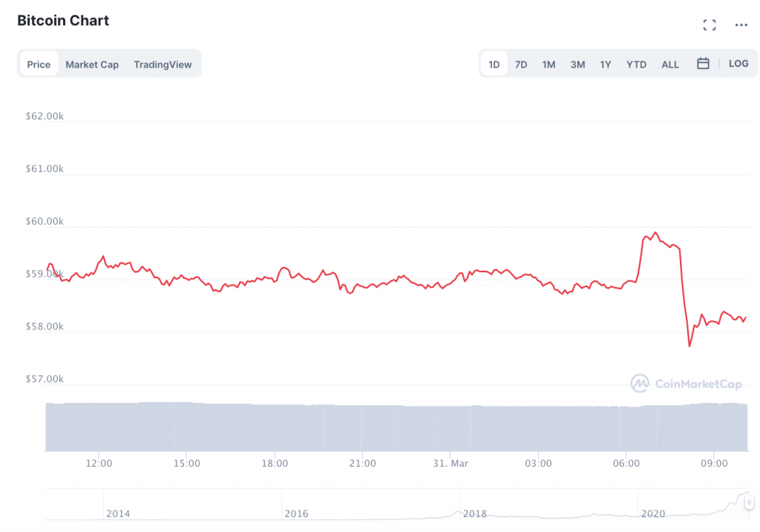Select the 1D time range
Screen dimensions: 760x532
494,65
